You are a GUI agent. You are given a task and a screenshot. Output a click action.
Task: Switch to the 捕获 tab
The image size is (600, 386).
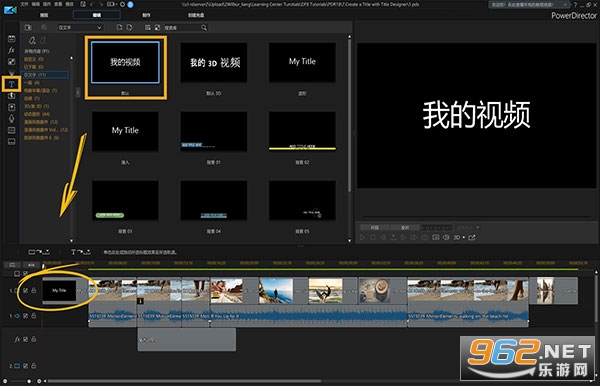click(44, 15)
